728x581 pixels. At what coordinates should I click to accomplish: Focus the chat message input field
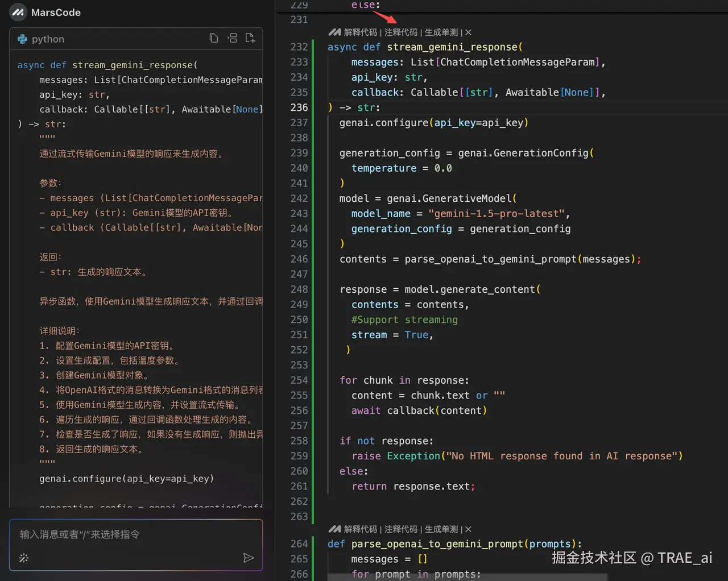(x=136, y=545)
